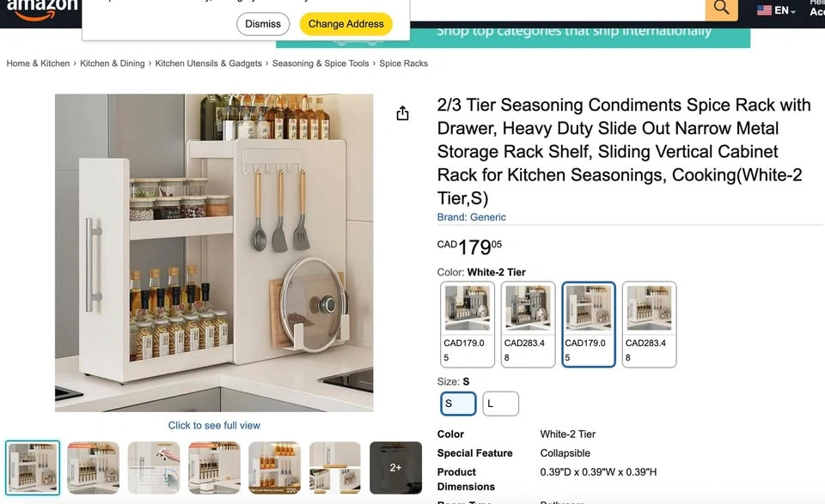The image size is (825, 504).
Task: Open Kitchen Utensils & Gadgets breadcrumb
Action: pyautogui.click(x=208, y=64)
